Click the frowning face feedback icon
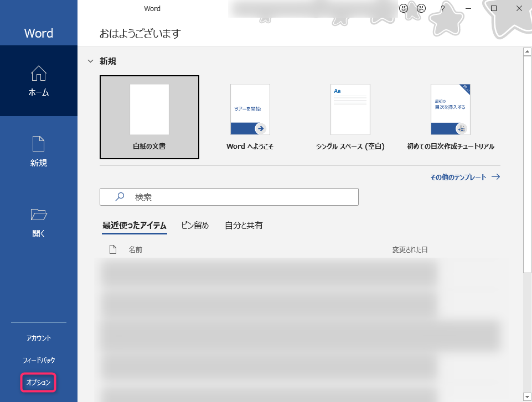This screenshot has width=532, height=402. tap(421, 8)
